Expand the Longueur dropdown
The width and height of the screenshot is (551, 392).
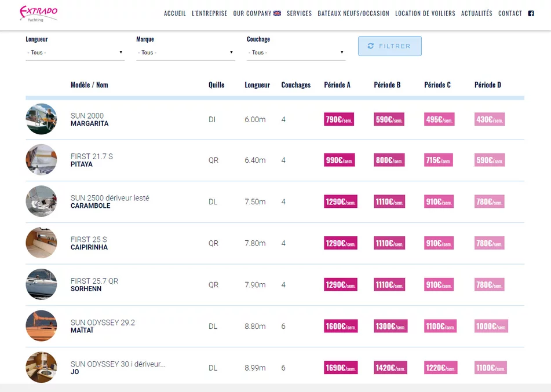coord(75,53)
